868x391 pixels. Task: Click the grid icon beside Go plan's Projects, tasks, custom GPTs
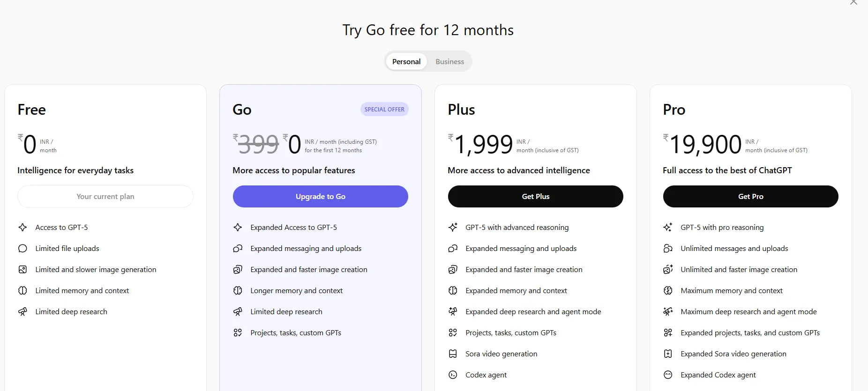tap(238, 333)
